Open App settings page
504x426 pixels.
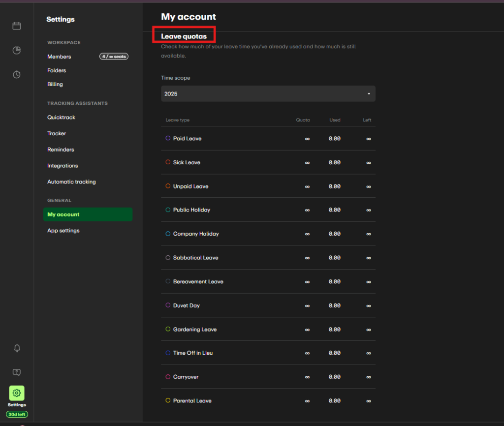[63, 231]
